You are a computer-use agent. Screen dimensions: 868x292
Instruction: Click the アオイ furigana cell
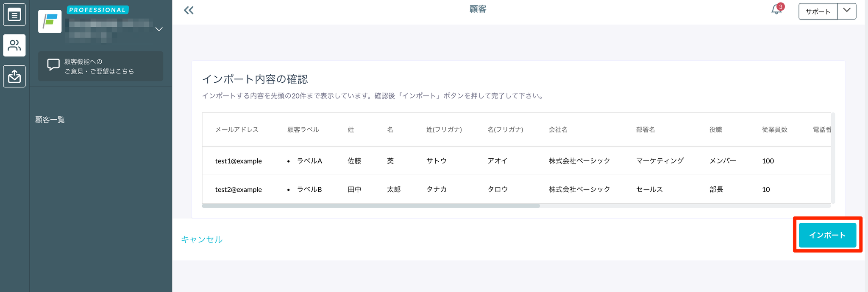[x=498, y=161]
